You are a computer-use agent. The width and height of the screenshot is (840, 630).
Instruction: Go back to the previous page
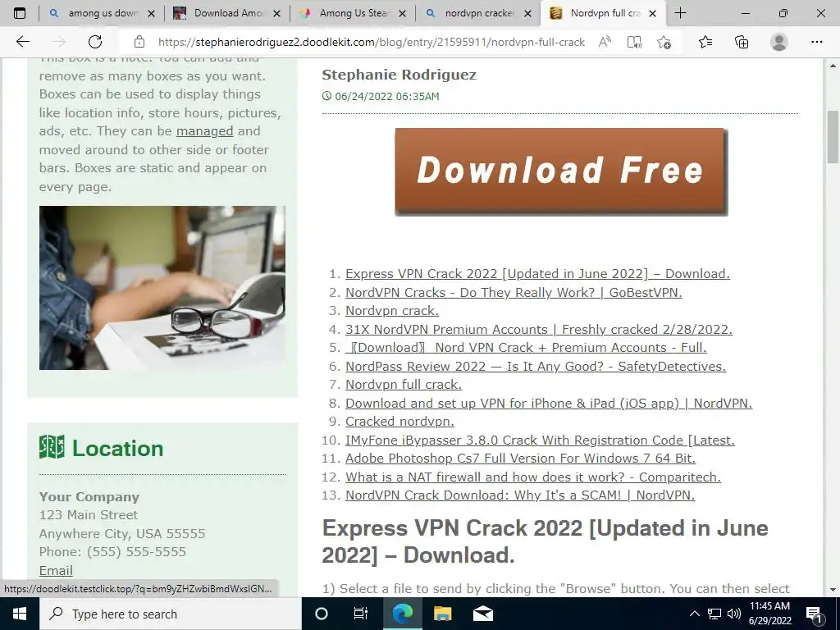pyautogui.click(x=22, y=42)
